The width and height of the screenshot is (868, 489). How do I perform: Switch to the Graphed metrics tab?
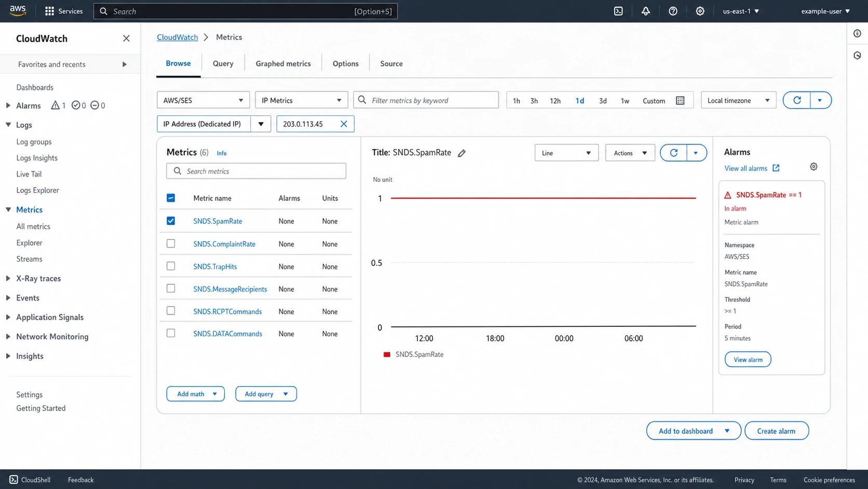click(283, 63)
